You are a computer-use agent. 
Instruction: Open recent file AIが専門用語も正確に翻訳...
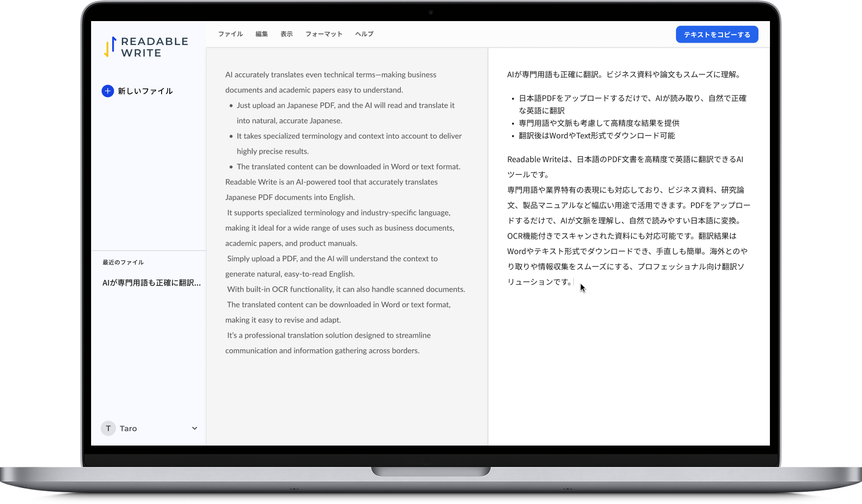(151, 283)
